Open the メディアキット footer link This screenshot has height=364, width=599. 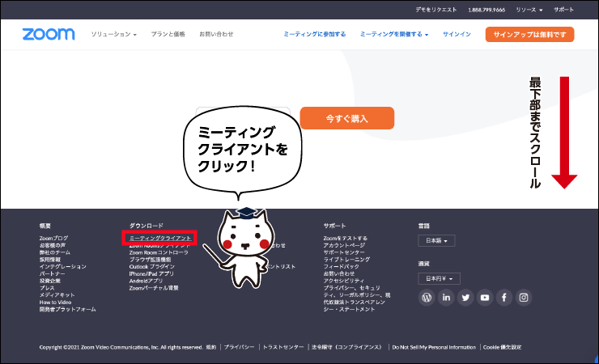[x=57, y=295]
